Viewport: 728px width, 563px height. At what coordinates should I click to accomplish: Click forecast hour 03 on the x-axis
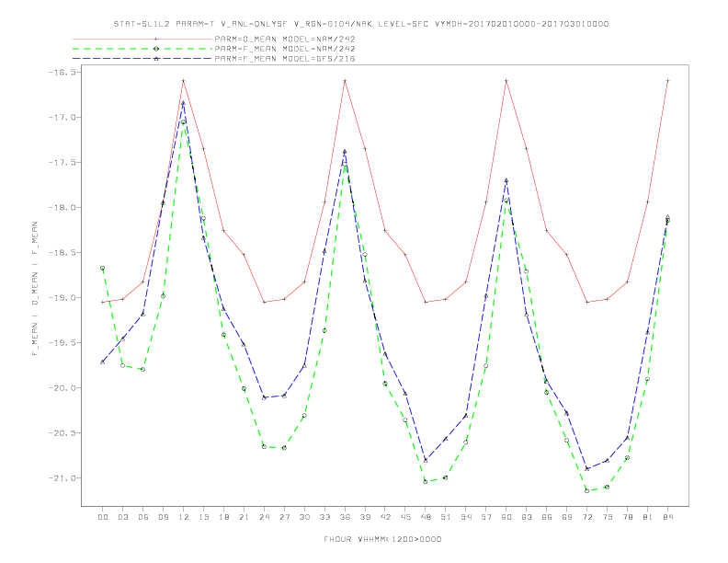point(122,517)
